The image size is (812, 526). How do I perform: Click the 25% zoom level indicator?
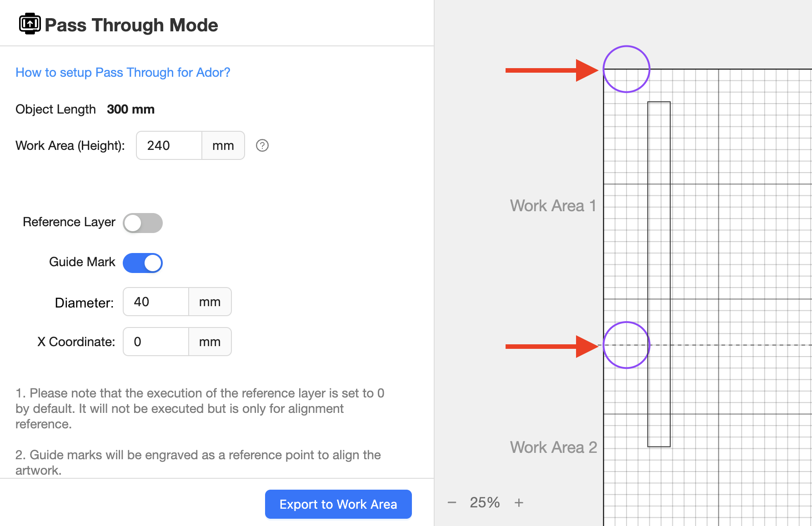[485, 502]
